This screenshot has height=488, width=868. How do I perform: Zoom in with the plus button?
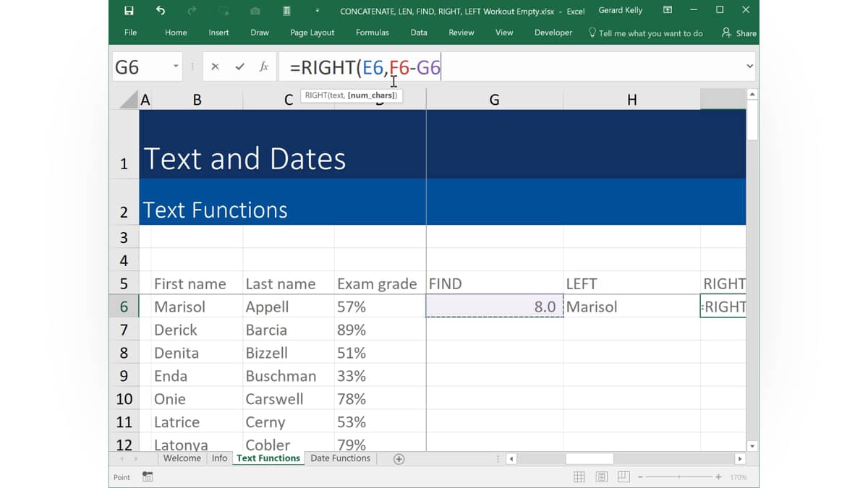tap(718, 477)
